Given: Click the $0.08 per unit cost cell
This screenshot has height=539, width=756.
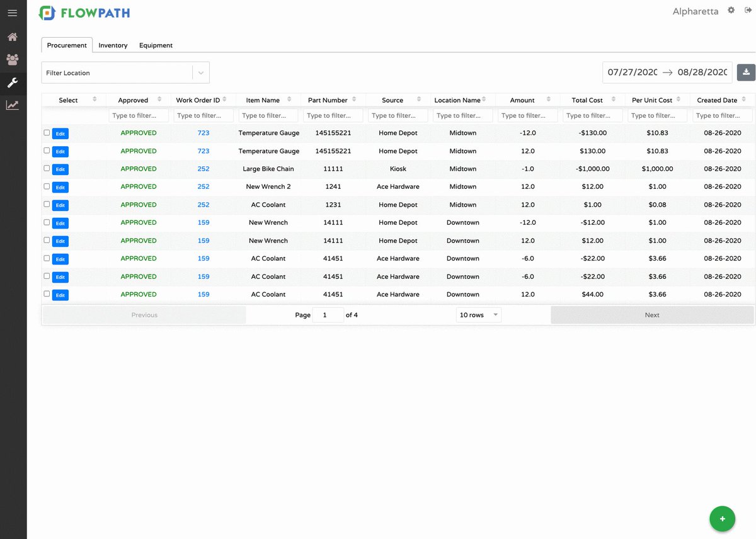Looking at the screenshot, I should click(658, 205).
